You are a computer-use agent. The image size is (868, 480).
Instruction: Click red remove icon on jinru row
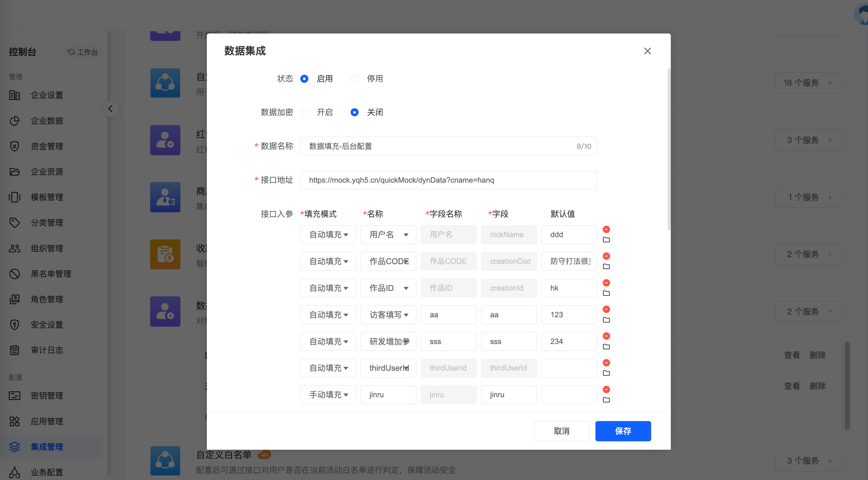point(606,389)
